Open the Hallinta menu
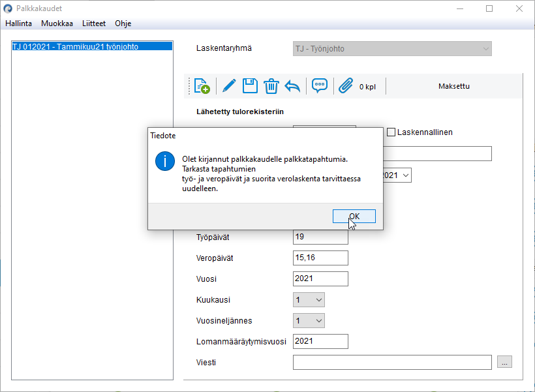Image resolution: width=535 pixels, height=392 pixels. point(18,23)
